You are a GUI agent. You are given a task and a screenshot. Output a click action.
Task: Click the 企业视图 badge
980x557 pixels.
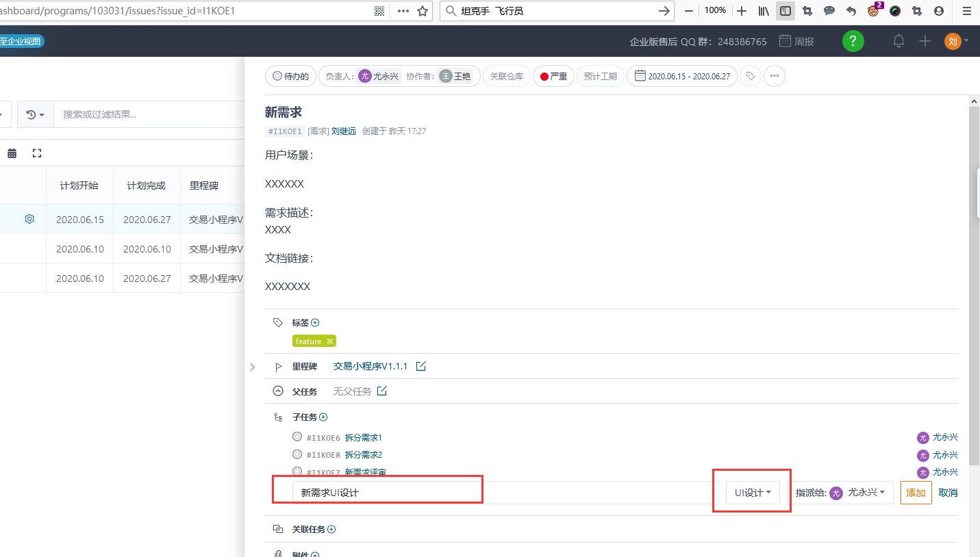tap(21, 41)
